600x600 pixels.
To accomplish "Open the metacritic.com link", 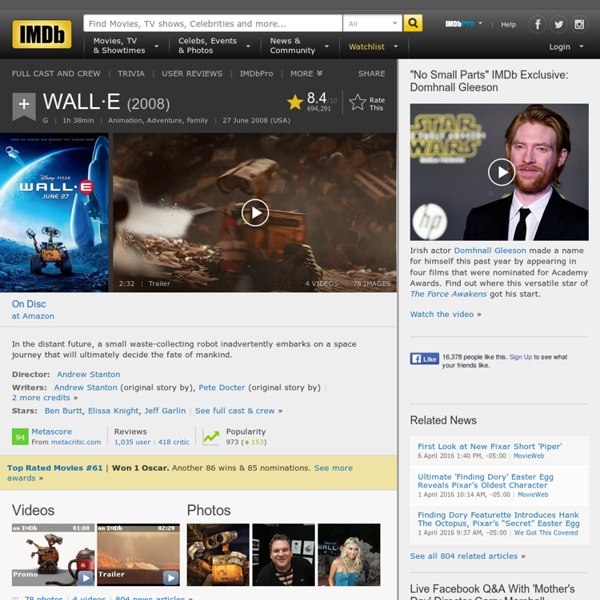I will pyautogui.click(x=76, y=442).
